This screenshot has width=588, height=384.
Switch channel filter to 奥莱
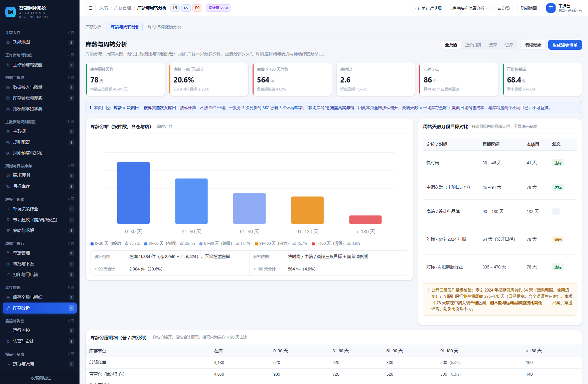(493, 45)
